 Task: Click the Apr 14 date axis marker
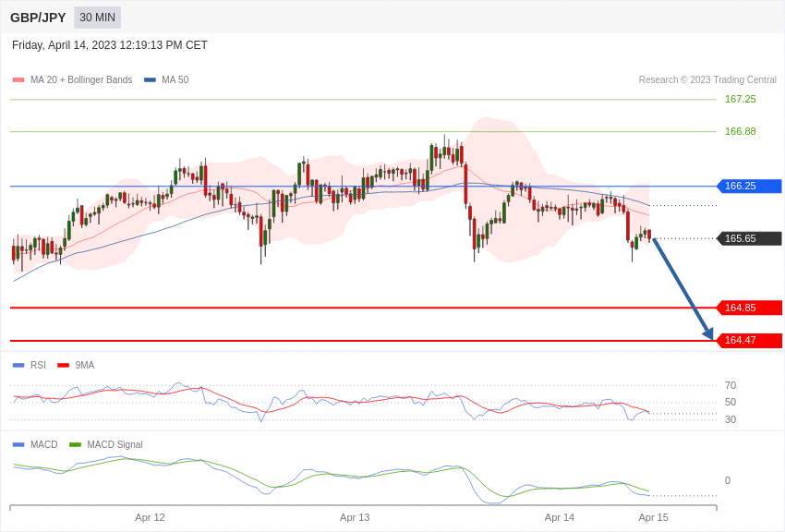(560, 517)
